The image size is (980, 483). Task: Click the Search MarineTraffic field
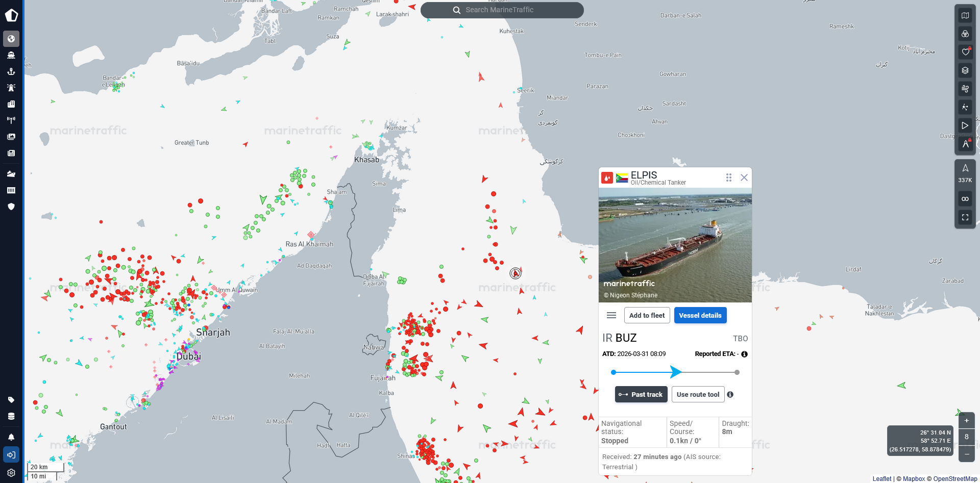502,10
